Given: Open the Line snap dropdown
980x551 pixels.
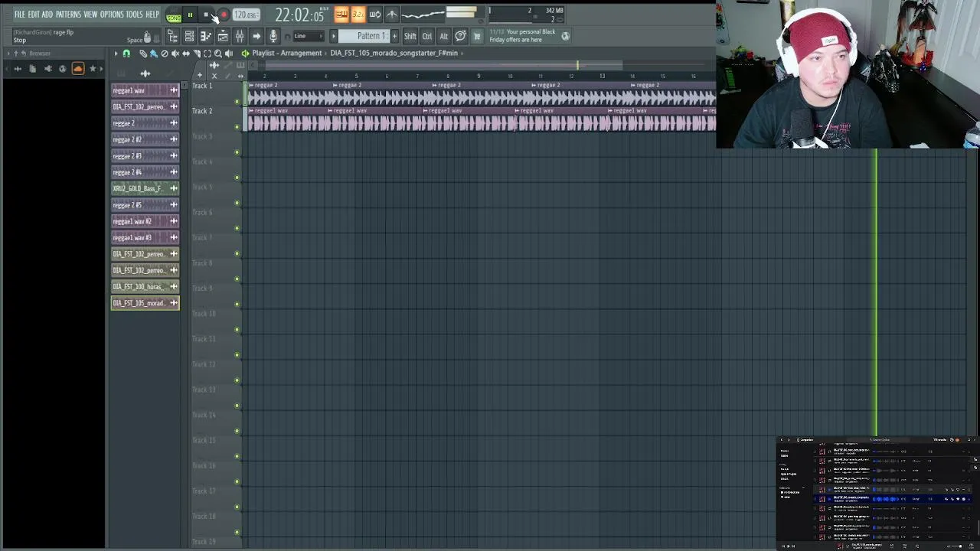Looking at the screenshot, I should pos(308,36).
